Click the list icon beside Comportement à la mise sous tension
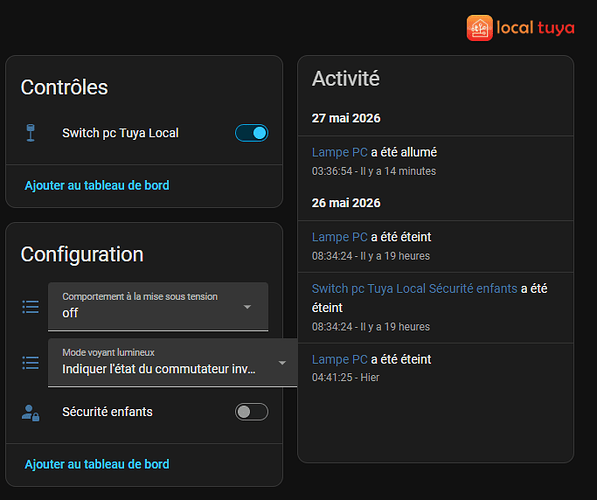 click(x=30, y=307)
